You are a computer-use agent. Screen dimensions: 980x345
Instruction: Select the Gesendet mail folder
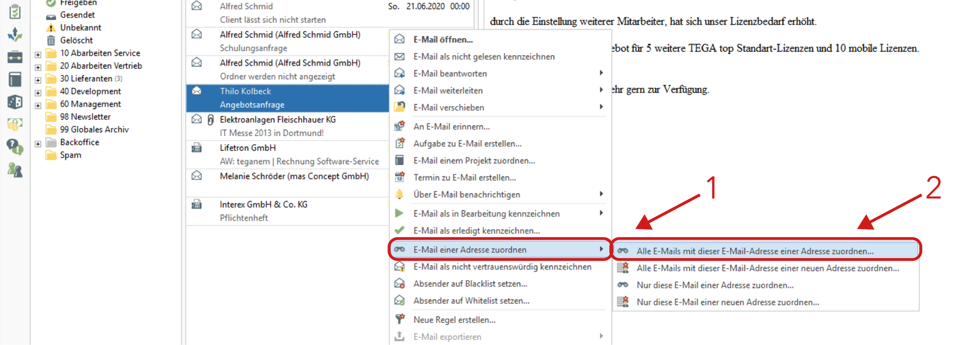[77, 15]
